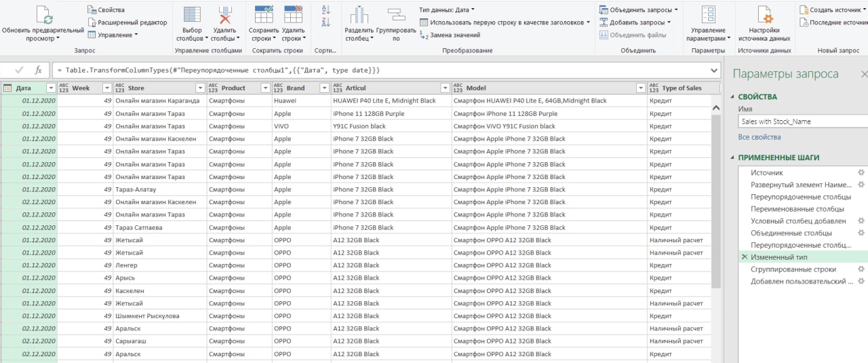The image size is (868, 363).
Task: Select the Type of Sales column header
Action: click(683, 88)
